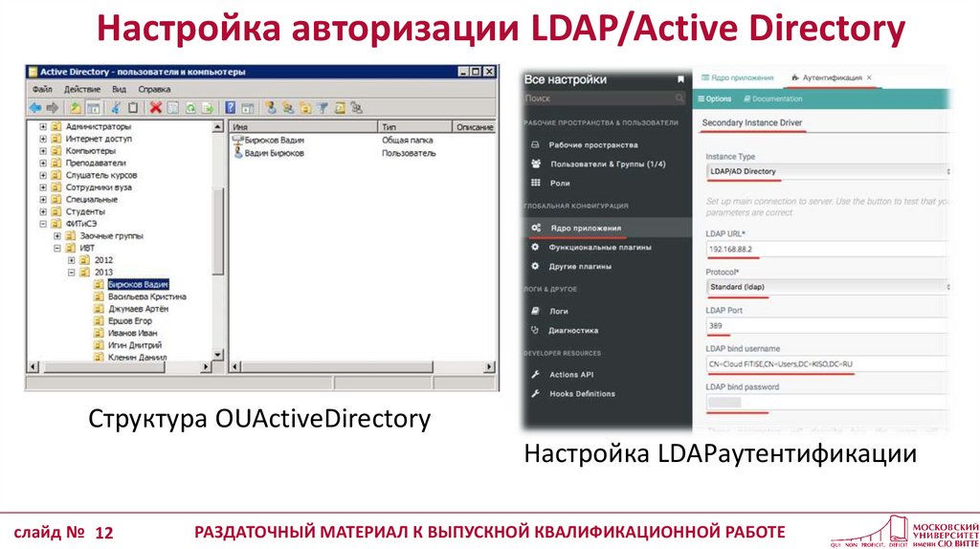Collapse the ИВТ tree node

click(x=56, y=248)
